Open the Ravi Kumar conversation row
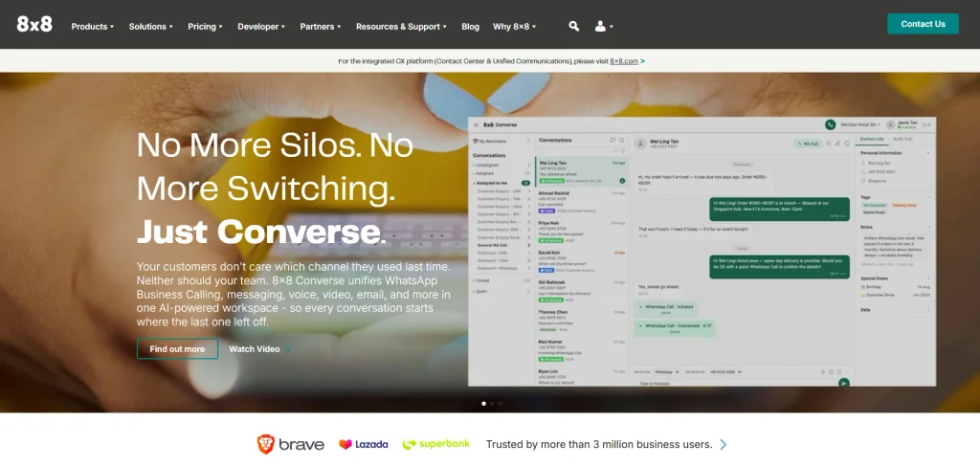The image size is (980, 466). coord(581,351)
